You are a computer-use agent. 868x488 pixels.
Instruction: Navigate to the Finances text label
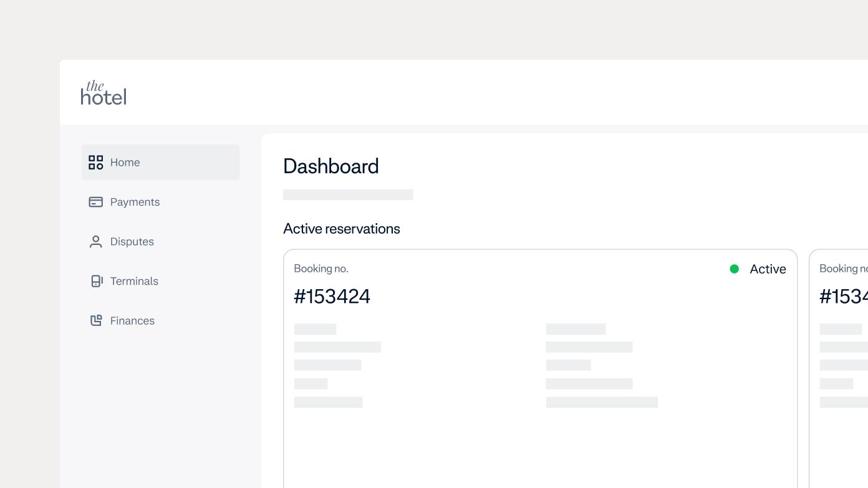click(132, 321)
